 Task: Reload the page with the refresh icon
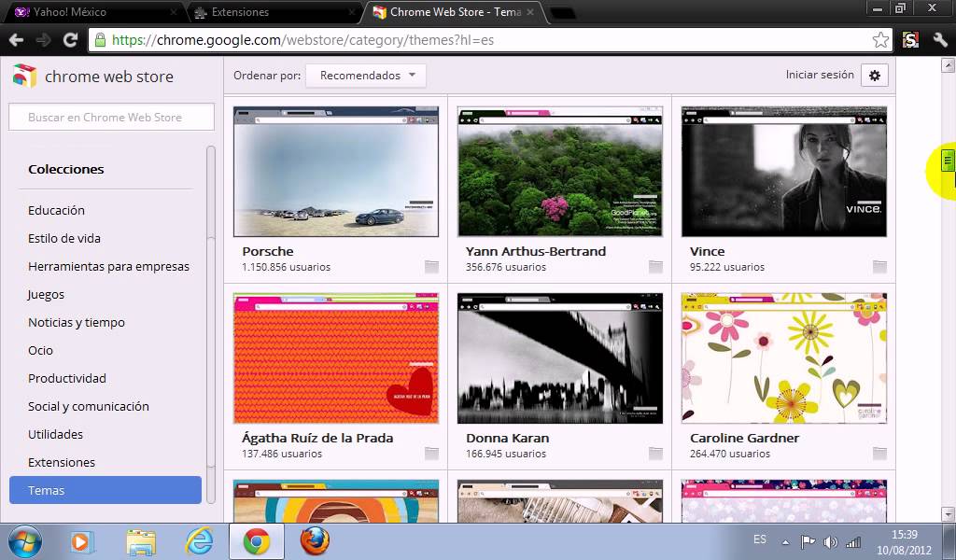coord(71,40)
